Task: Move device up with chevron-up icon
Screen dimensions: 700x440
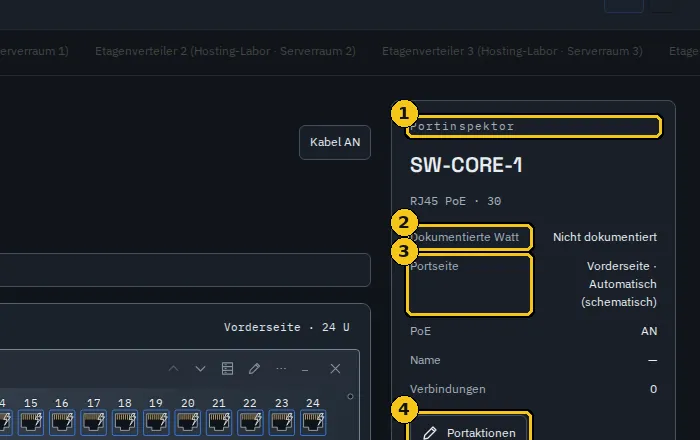Action: coord(174,369)
